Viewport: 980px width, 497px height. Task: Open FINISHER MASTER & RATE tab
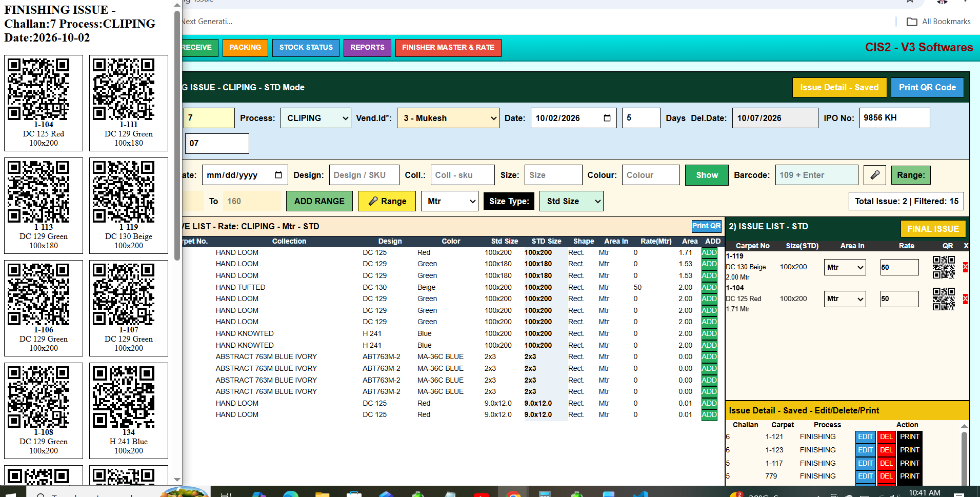(x=448, y=47)
